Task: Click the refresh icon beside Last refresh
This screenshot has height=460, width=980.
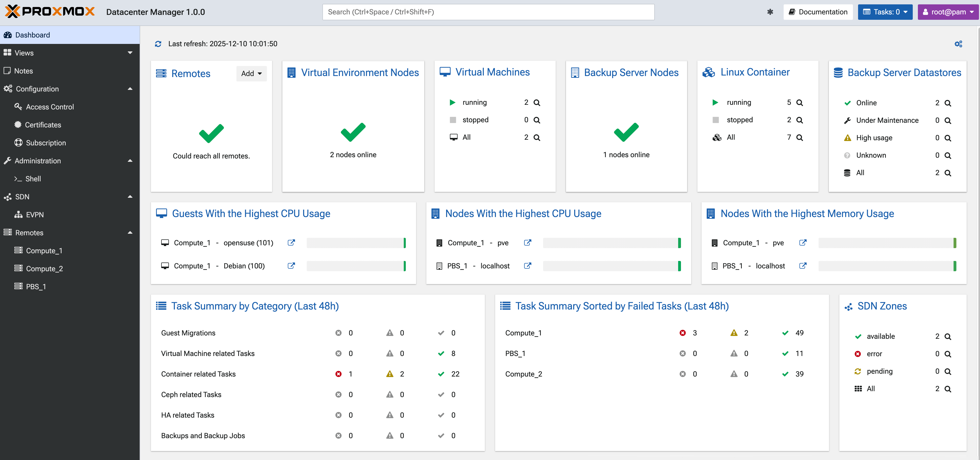Action: pos(158,44)
